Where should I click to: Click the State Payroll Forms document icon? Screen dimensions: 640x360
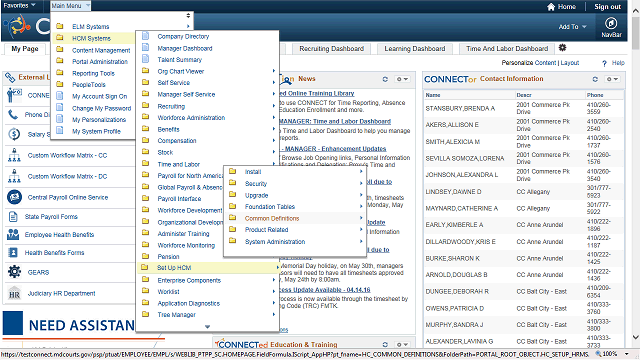tap(13, 216)
